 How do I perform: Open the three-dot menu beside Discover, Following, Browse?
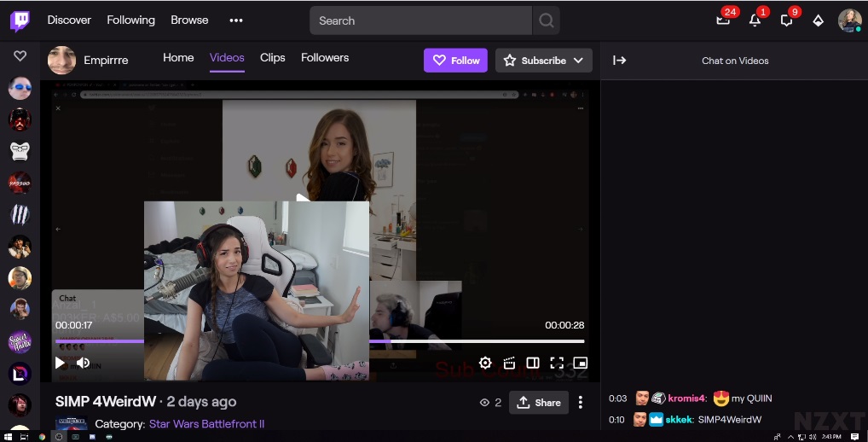click(236, 20)
